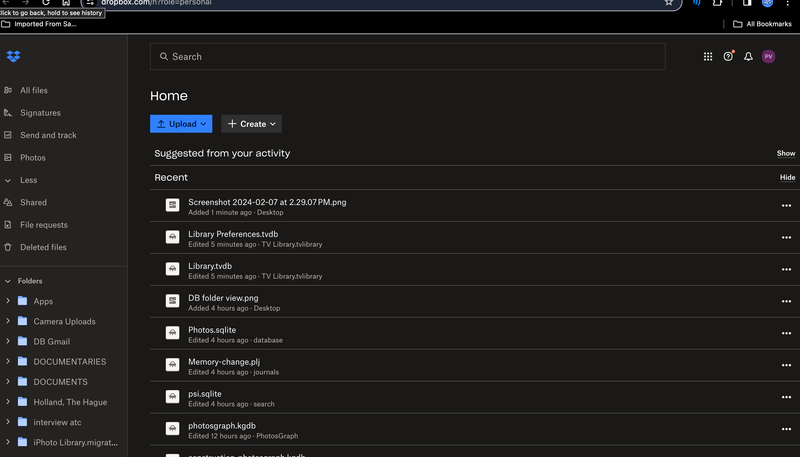This screenshot has height=457, width=800.
Task: Open the apps grid icon
Action: tap(708, 57)
